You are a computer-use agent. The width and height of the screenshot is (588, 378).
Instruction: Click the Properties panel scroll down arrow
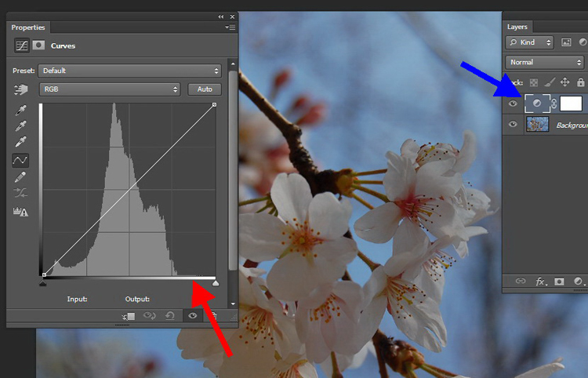tap(233, 303)
